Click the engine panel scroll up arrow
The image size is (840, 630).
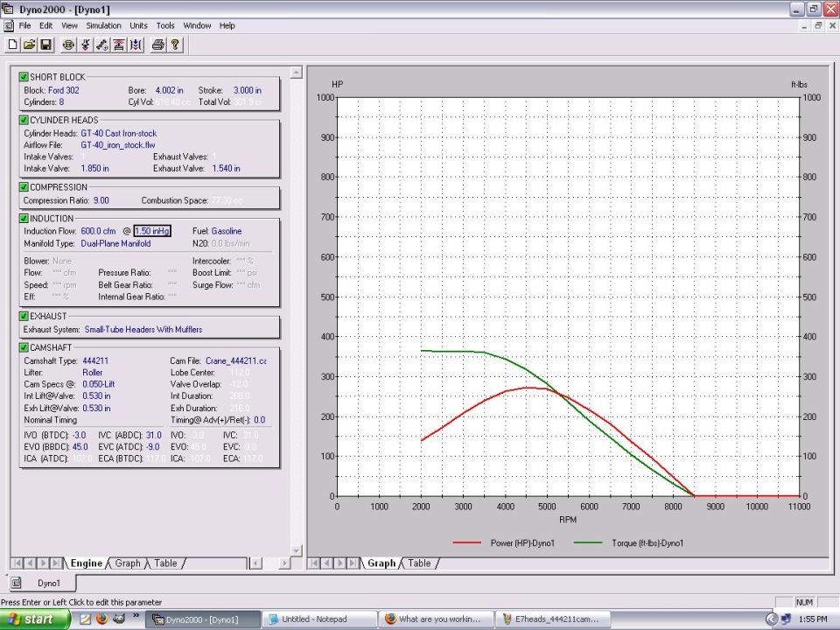[x=297, y=73]
